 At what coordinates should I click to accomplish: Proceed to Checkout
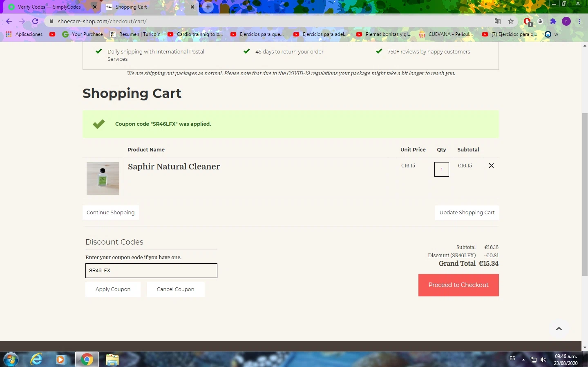point(458,285)
